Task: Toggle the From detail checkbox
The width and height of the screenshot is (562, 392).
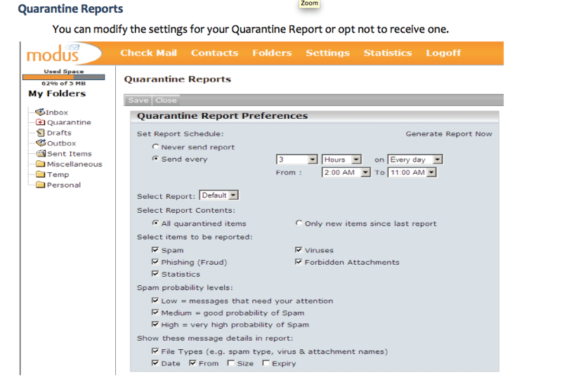Action: coord(192,363)
